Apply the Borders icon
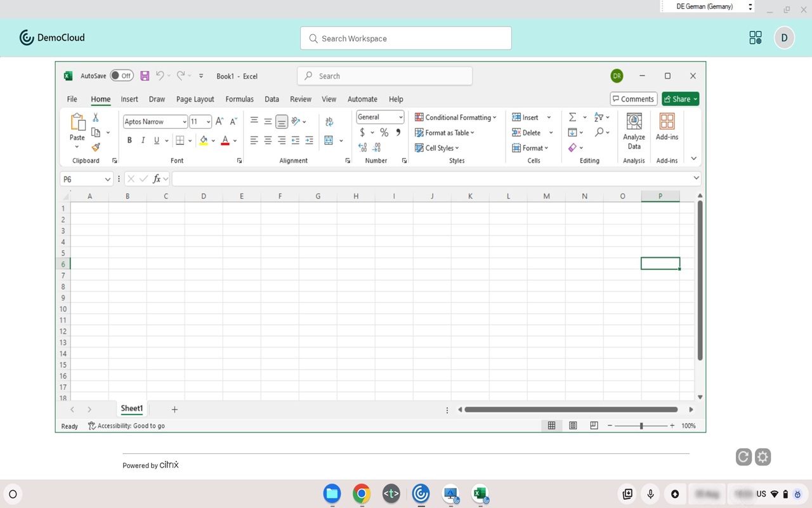The width and height of the screenshot is (812, 508). [x=180, y=140]
